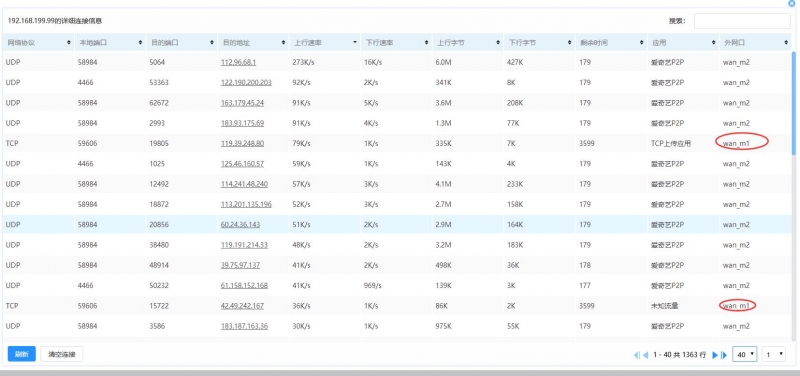Open the rows-per-page dropdown showing 40
The width and height of the screenshot is (800, 376).
coord(745,354)
